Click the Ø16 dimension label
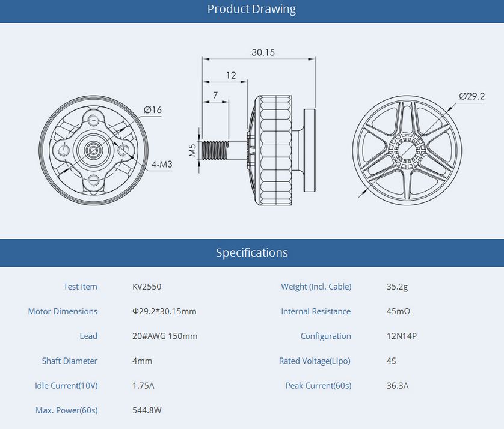 coord(153,110)
